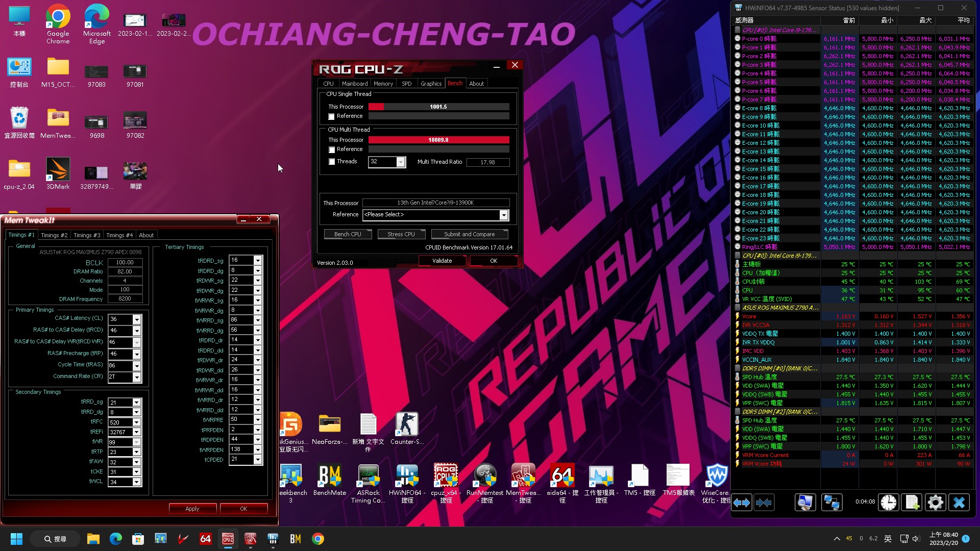980x551 pixels.
Task: Open the Threads count dropdown showing 32
Action: 401,162
